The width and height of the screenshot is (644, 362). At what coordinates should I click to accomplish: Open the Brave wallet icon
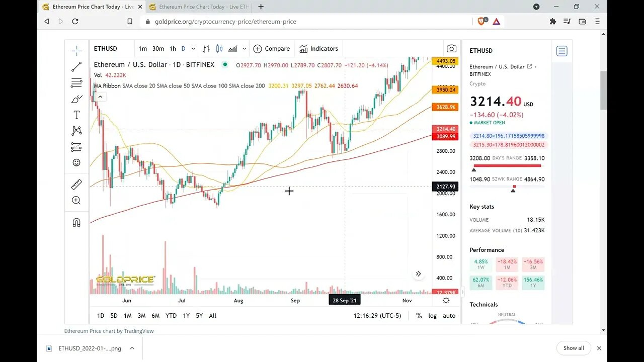[582, 21]
